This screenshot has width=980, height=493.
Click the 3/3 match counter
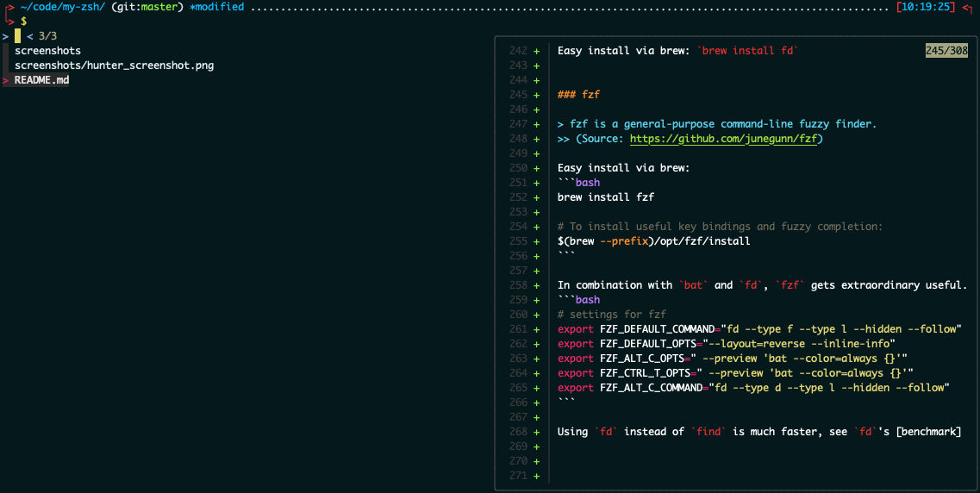[x=47, y=36]
